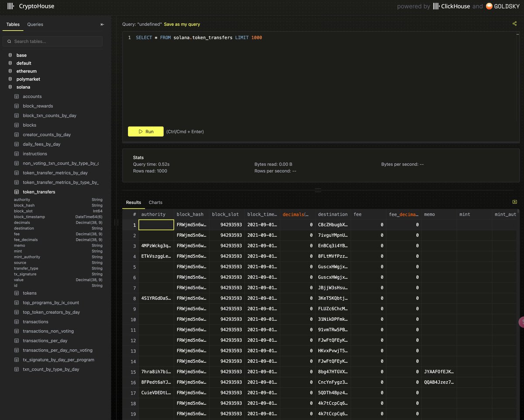Click the table icon beside transactions
Image resolution: width=524 pixels, height=420 pixels.
coord(17,322)
